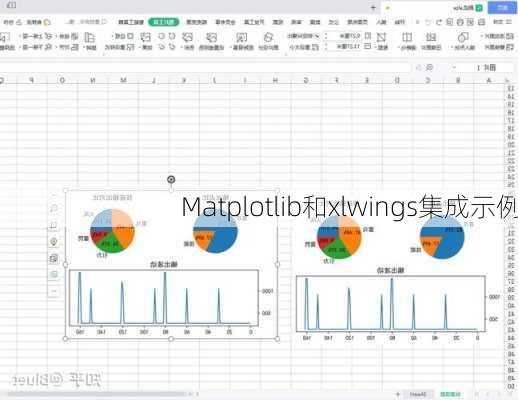Add a new sheet with plus button
518x400 pixels.
point(398,394)
